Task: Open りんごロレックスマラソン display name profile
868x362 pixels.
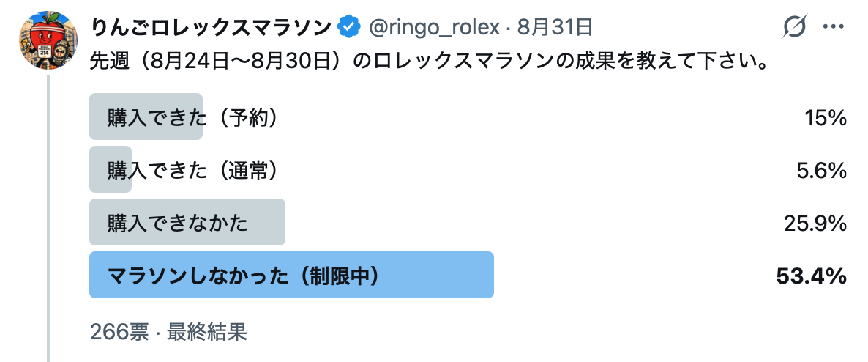Action: [210, 26]
